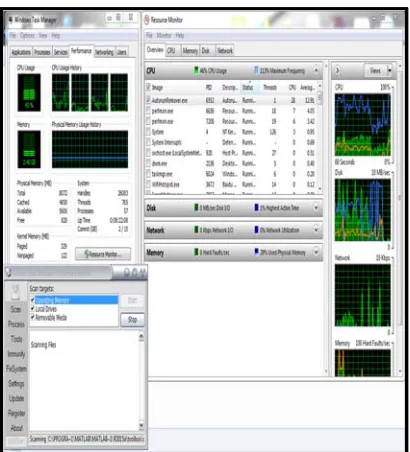410x452 pixels.
Task: Click the scanner window's title bar icon
Action: [x=9, y=272]
